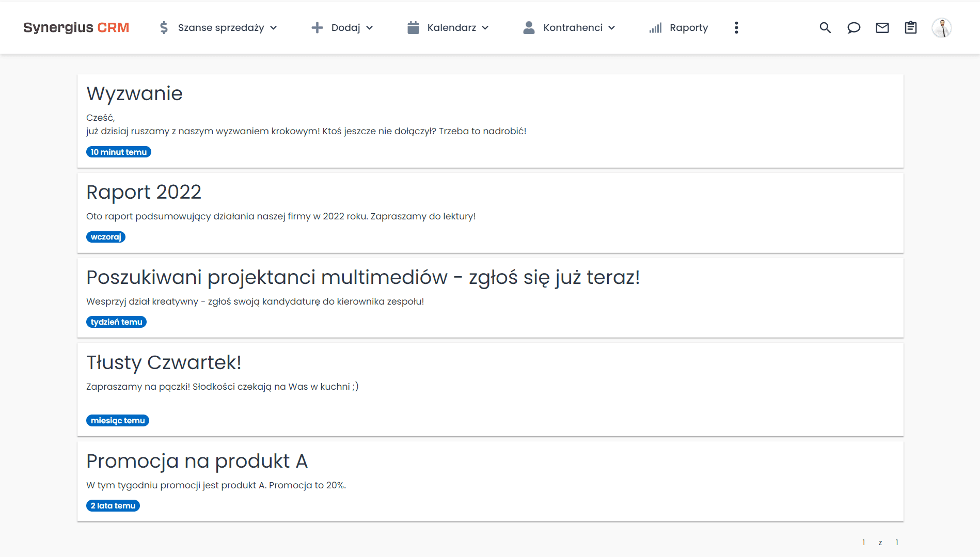Open the Wyzwanie announcement
Image resolution: width=980 pixels, height=557 pixels.
(134, 93)
